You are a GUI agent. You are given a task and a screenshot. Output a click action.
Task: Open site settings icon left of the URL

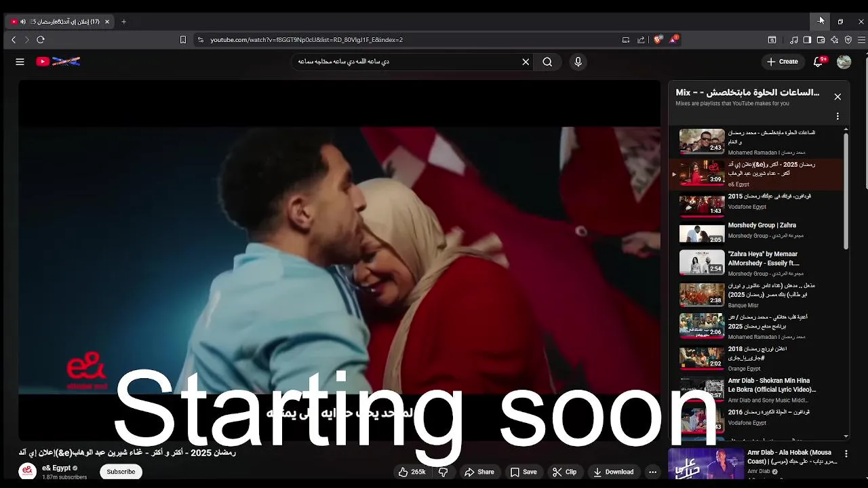[x=200, y=40]
